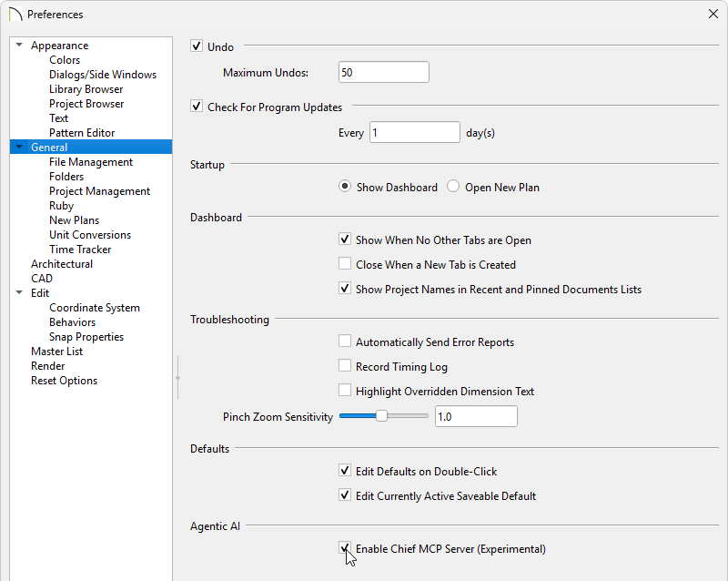This screenshot has width=728, height=581.
Task: Toggle the Undo checkbox
Action: [197, 46]
